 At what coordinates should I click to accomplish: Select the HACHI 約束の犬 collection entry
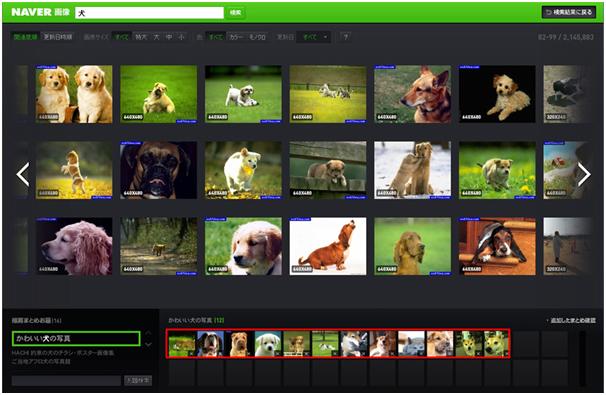click(63, 353)
